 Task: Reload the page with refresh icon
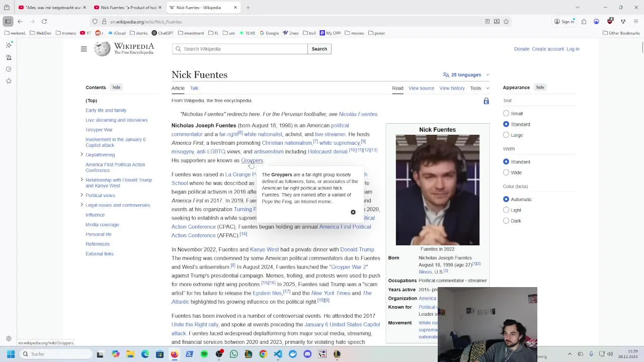(44, 22)
